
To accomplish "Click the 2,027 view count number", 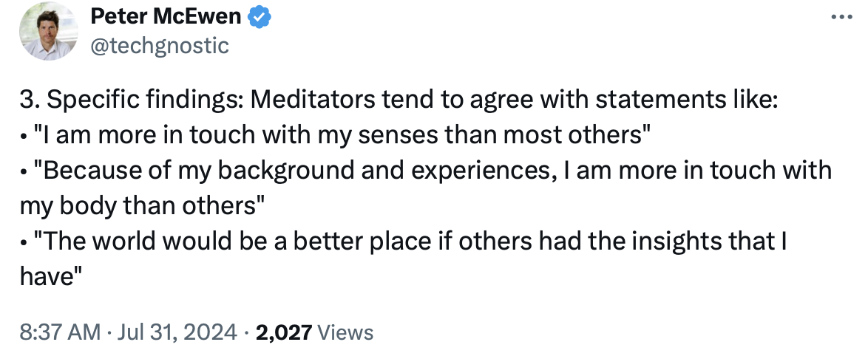I will [x=283, y=332].
